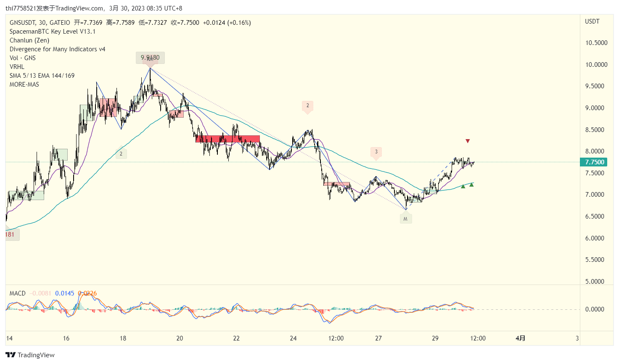
Task: Click the MACD value −0.0081
Action: coord(40,293)
